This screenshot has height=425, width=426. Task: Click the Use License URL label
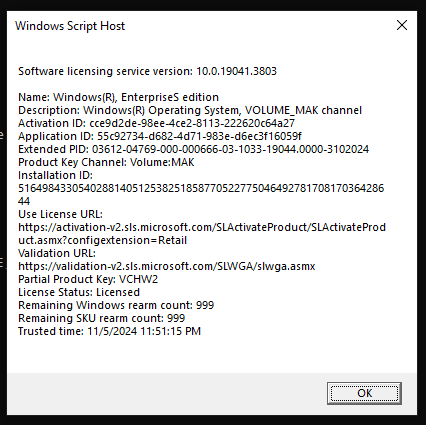[x=60, y=214]
